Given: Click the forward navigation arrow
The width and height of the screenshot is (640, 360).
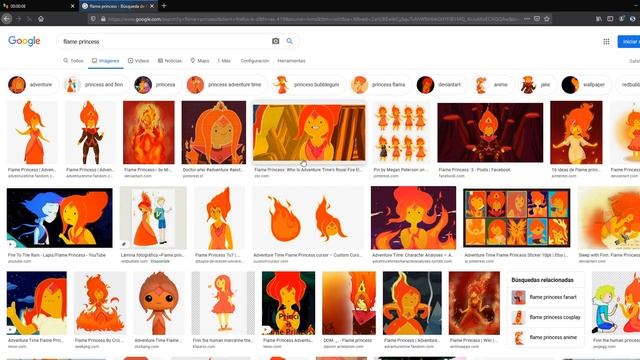Looking at the screenshot, I should tap(18, 19).
